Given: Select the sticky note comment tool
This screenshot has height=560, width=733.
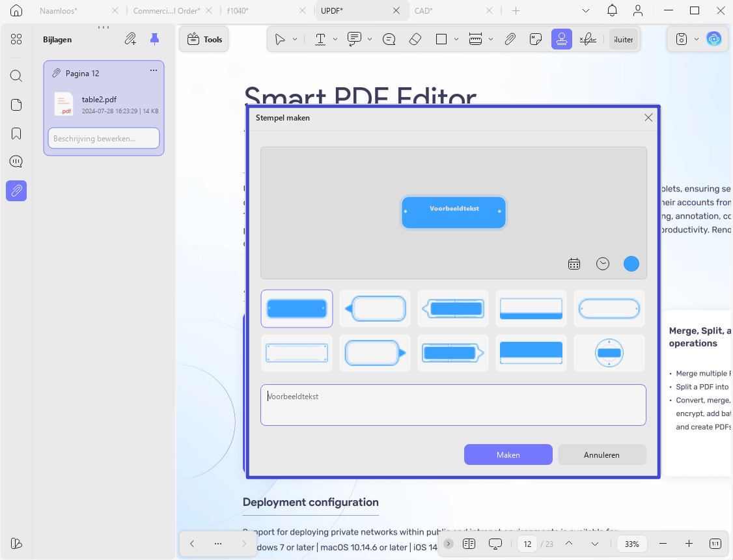Looking at the screenshot, I should pos(389,39).
